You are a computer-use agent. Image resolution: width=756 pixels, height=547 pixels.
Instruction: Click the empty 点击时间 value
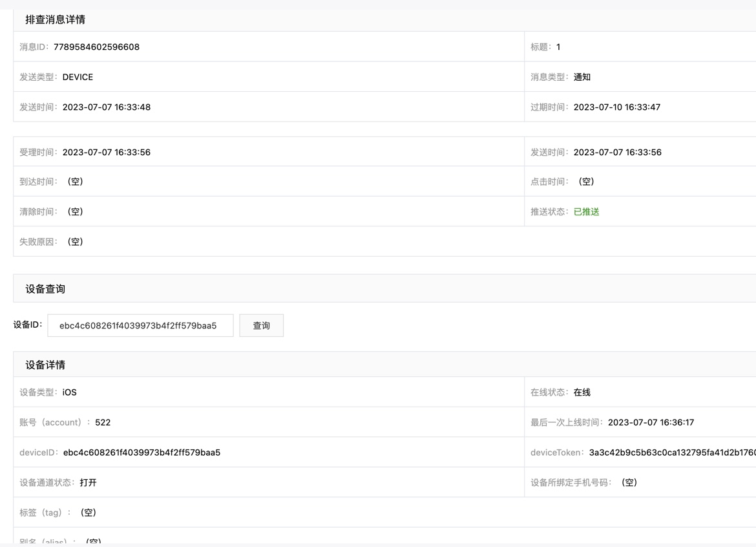[x=586, y=182]
